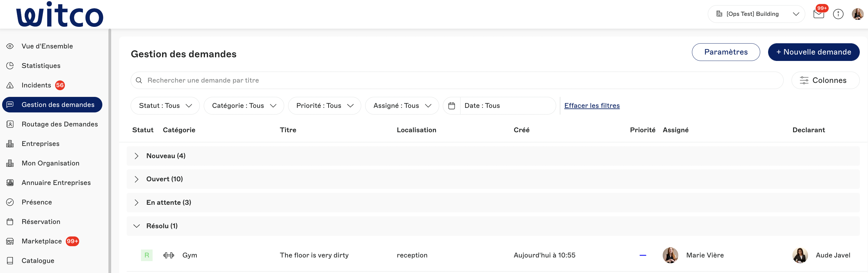Open the Date : Tous date filter field

508,106
